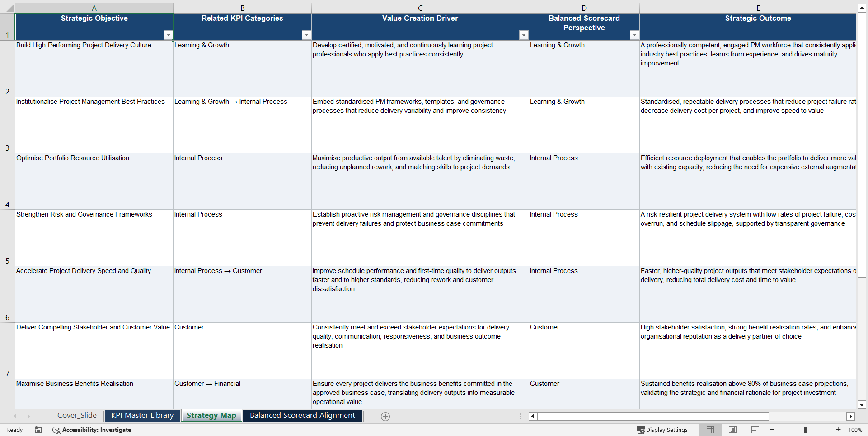Open Display Settings
Viewport: 868px width, 436px height.
click(662, 430)
